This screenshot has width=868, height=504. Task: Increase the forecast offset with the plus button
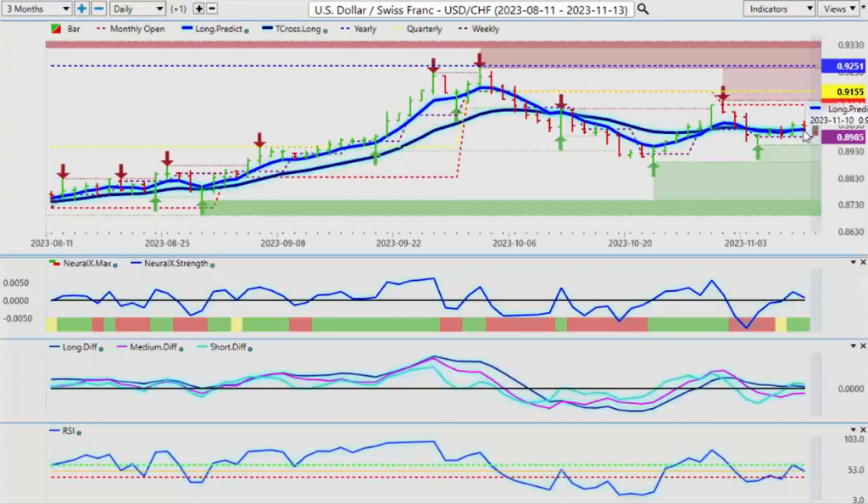coord(198,8)
